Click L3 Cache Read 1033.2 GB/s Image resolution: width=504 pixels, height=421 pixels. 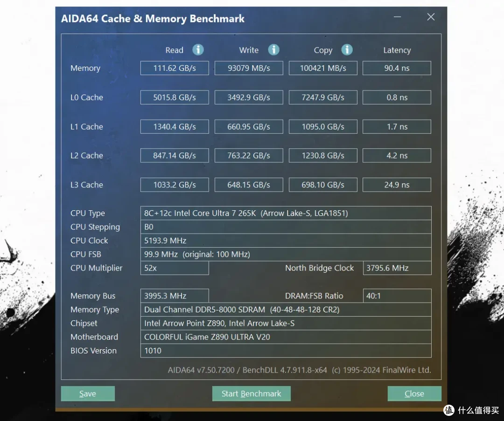click(x=175, y=185)
